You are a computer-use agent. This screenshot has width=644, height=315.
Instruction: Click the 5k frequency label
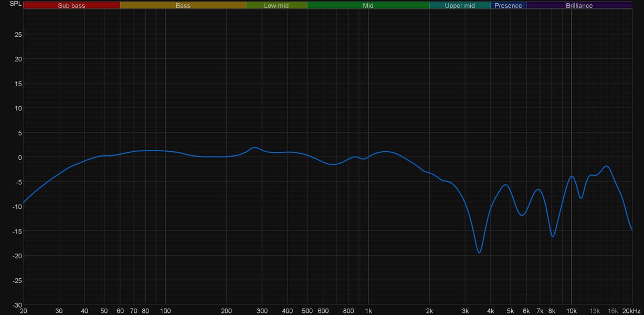(510, 311)
